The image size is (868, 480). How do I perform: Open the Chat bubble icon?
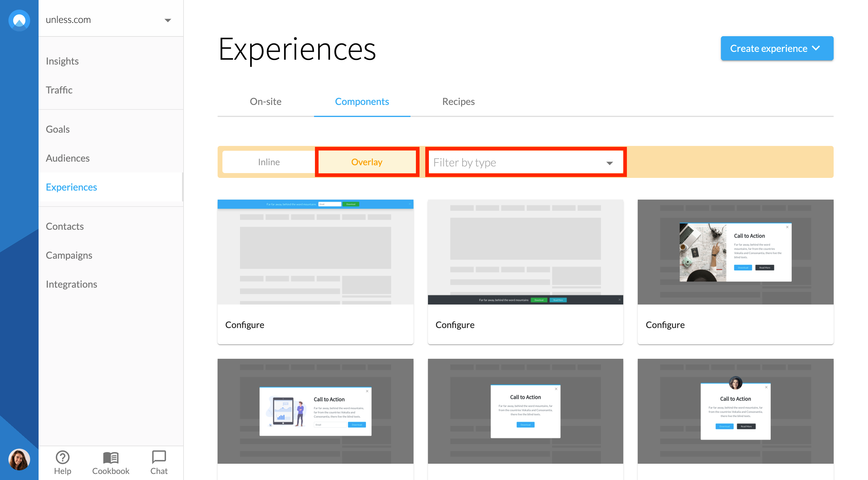[x=159, y=457]
